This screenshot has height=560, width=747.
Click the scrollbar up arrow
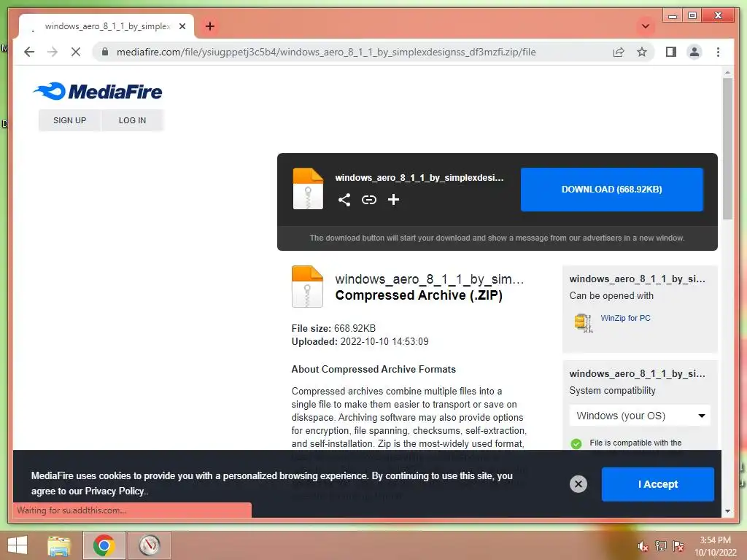coord(727,72)
